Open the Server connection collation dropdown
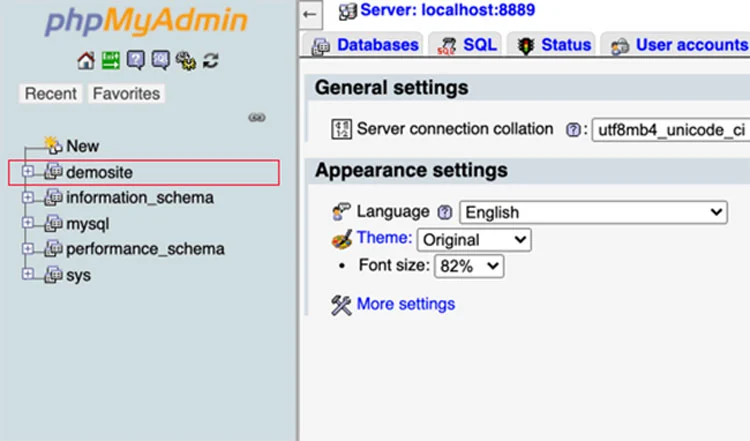 671,130
